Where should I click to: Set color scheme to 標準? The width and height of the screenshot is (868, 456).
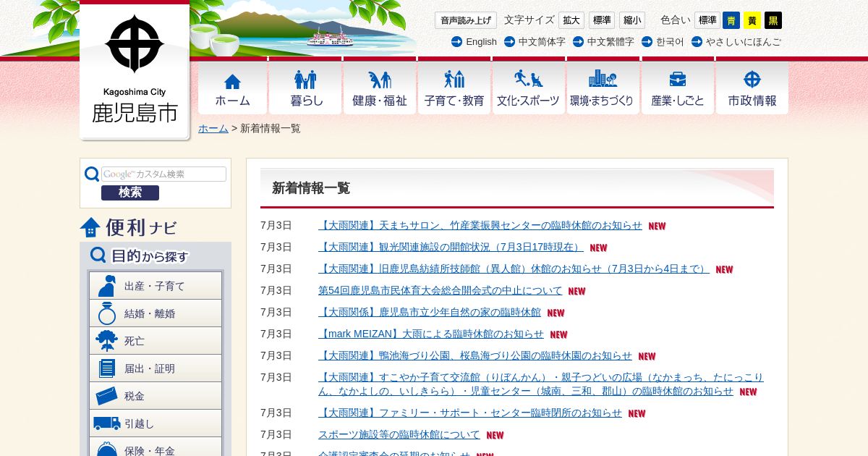[707, 20]
